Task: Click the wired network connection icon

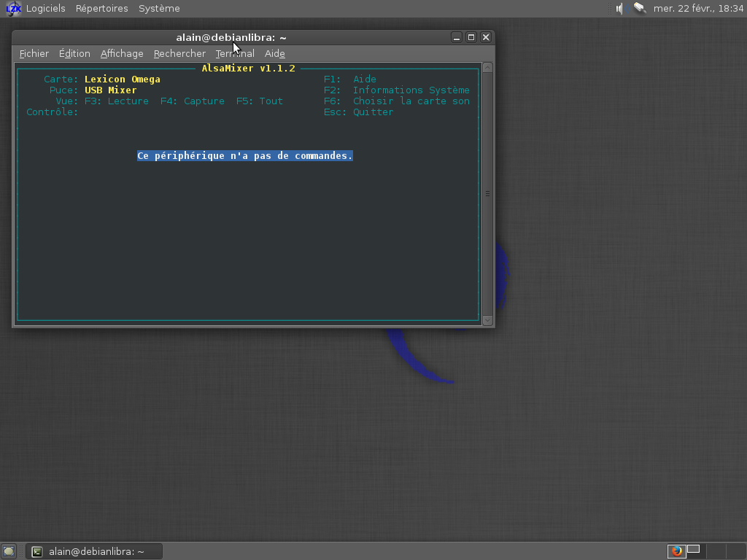Action: tap(640, 9)
